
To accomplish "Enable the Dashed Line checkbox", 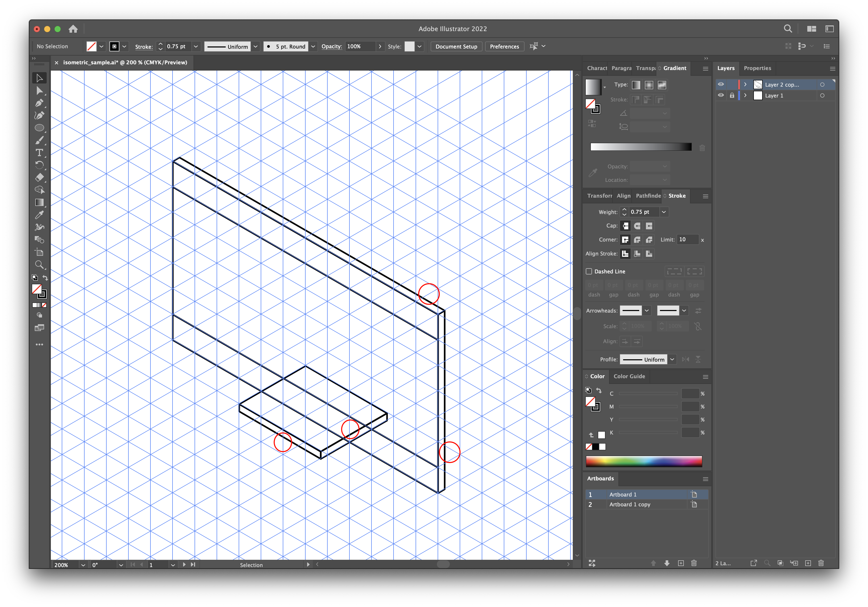I will click(x=589, y=271).
